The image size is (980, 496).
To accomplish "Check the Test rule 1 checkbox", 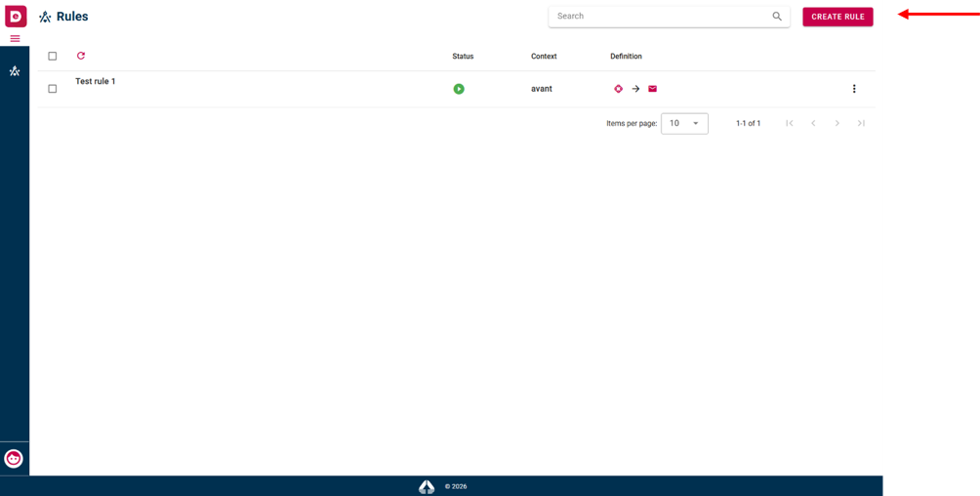I will point(53,89).
